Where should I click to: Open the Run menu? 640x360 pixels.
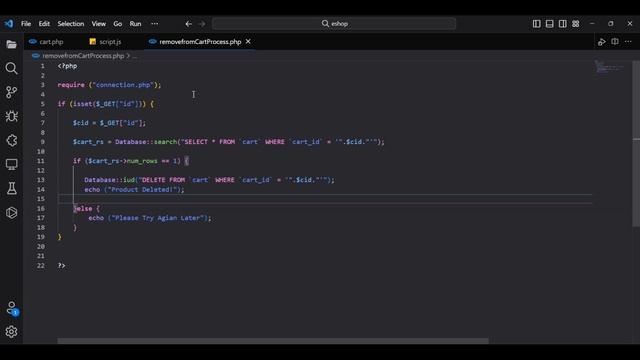(x=135, y=24)
